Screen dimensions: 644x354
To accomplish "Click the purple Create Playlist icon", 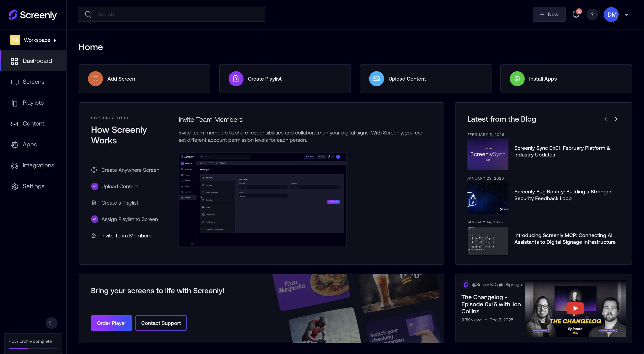I will (x=236, y=79).
